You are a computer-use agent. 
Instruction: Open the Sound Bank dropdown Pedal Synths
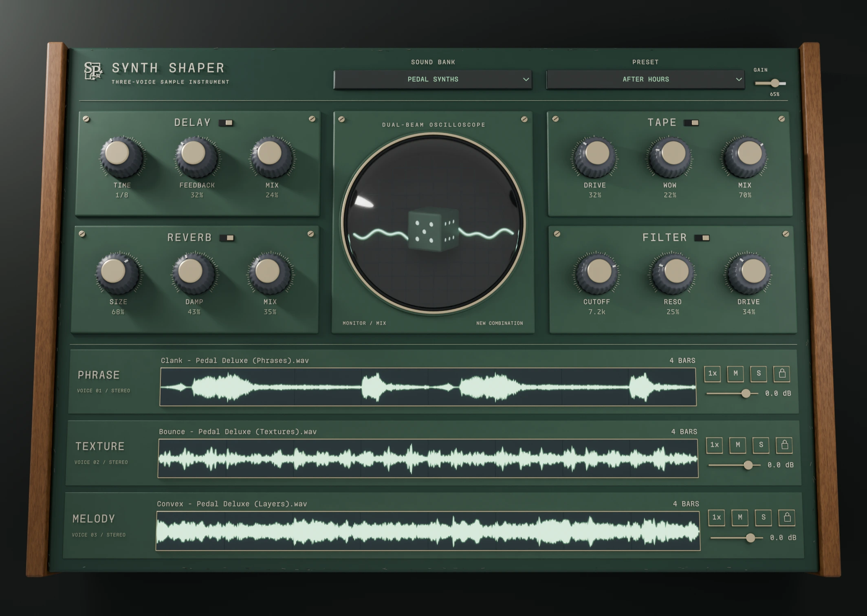click(433, 79)
